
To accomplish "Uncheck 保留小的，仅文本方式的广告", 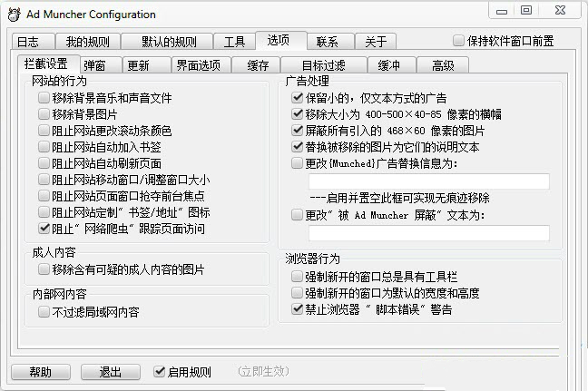I will 297,98.
